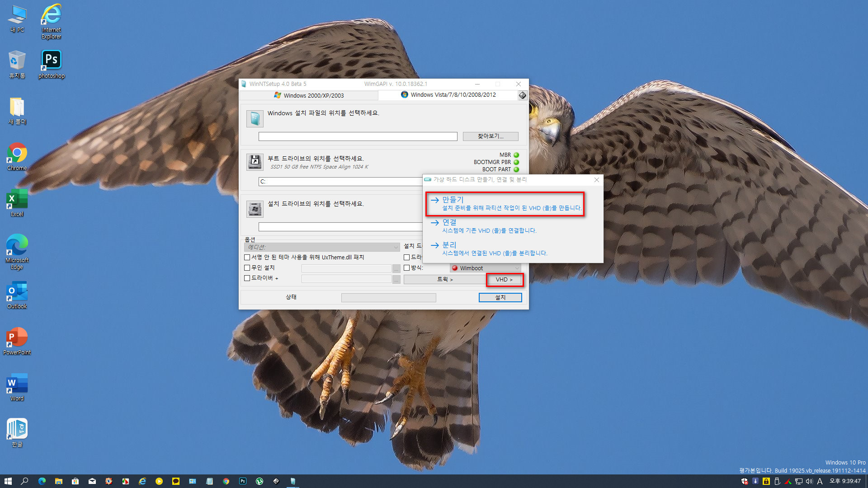Check the 무인 설치 option
Screen dimensions: 868x488
247,268
